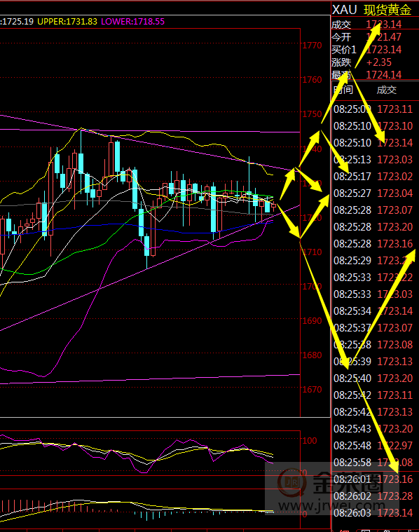Viewport: 419px width, 532px height.
Task: Select the LOWER:1718.55 Bollinger indicator label
Action: click(x=132, y=21)
